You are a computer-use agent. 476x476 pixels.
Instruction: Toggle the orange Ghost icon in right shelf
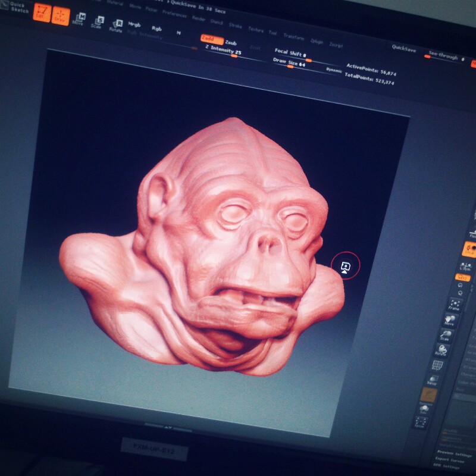(x=428, y=394)
